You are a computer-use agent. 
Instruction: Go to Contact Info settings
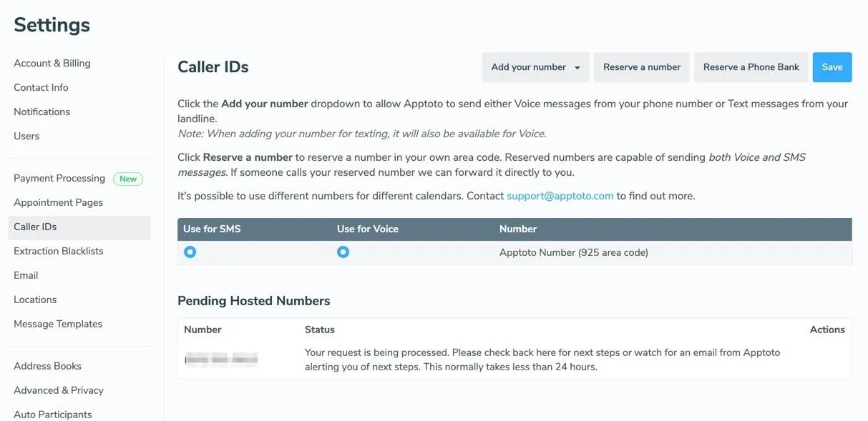coord(41,87)
